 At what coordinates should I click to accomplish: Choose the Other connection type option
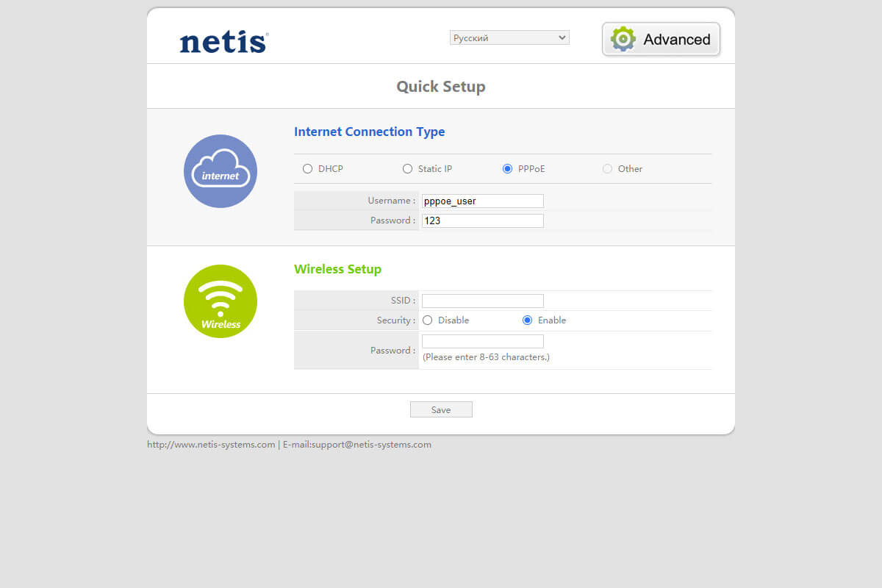(607, 169)
